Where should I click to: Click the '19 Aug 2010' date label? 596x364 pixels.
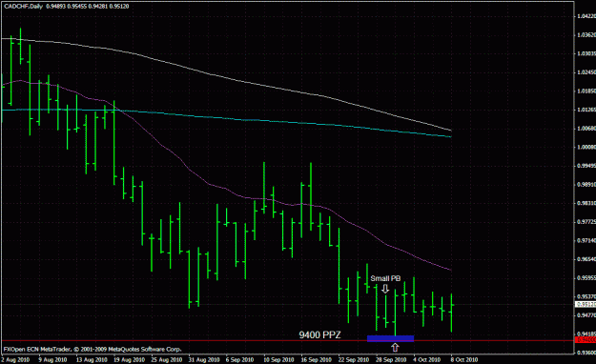click(129, 359)
